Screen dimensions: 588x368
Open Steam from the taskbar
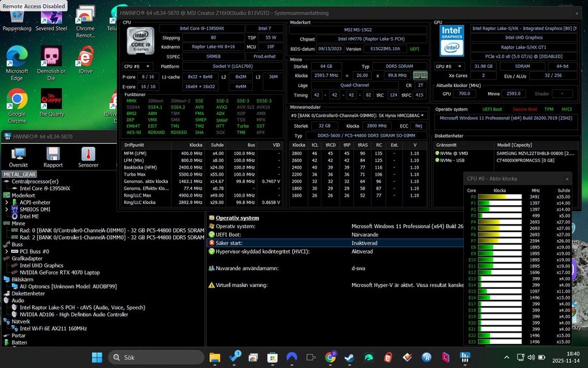point(350,357)
